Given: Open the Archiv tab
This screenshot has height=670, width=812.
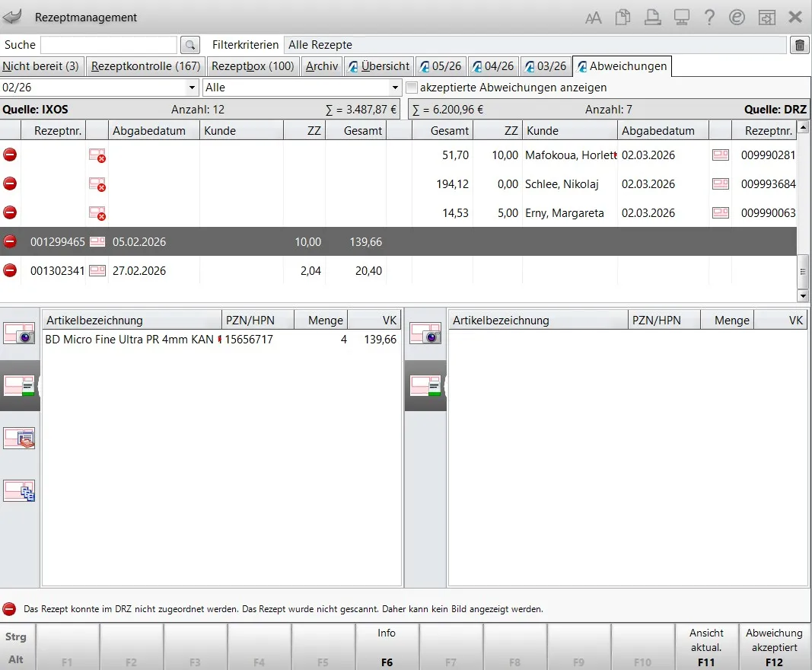Looking at the screenshot, I should coord(322,66).
